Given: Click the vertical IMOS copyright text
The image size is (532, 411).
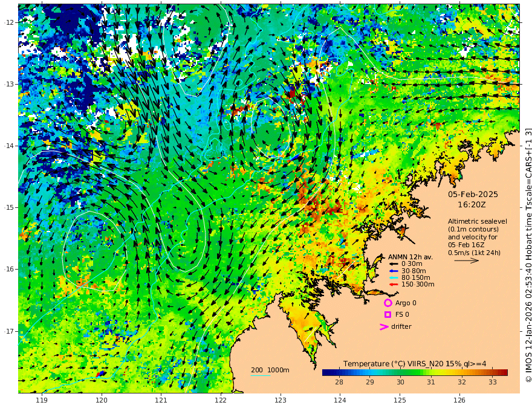Looking at the screenshot, I should 528,254.
